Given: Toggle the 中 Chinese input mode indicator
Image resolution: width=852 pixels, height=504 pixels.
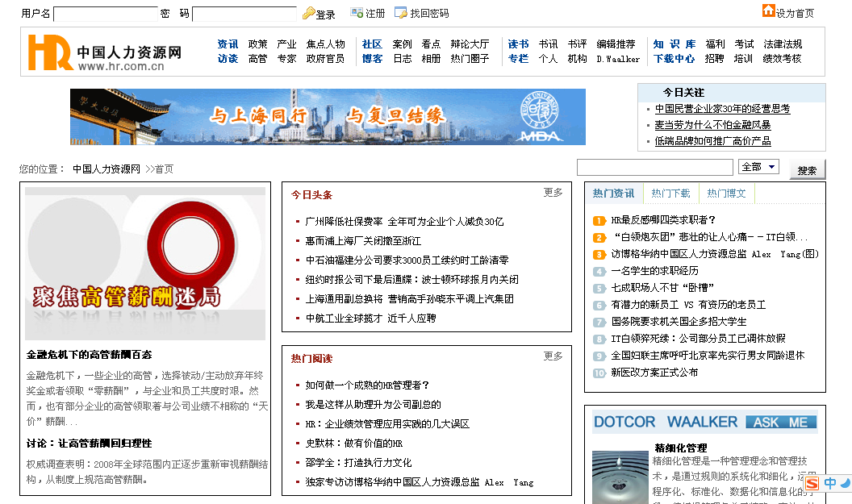Looking at the screenshot, I should (x=829, y=483).
